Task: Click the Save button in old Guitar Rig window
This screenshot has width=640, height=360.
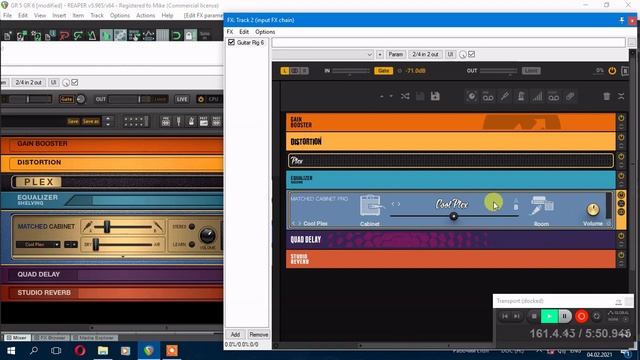Action: 73,121
